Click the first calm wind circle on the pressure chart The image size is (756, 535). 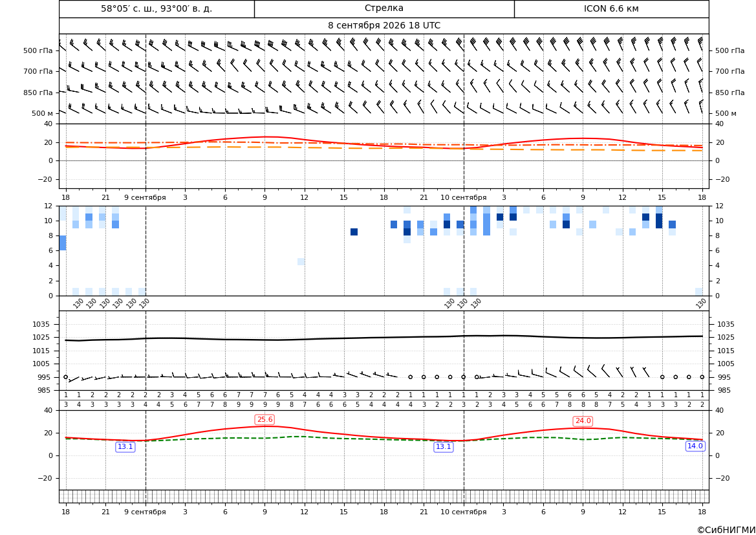coord(65,377)
